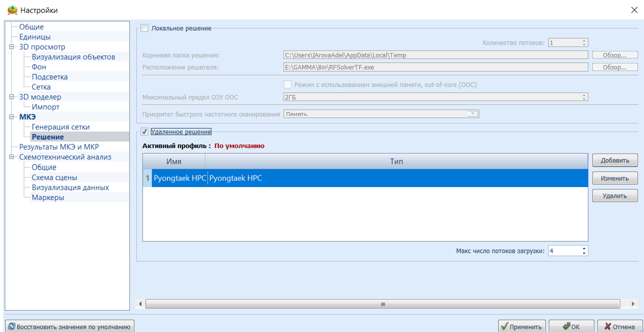Viewport: 644px width, 332px height.
Task: Click the green checkmark on Применить button
Action: coord(505,327)
